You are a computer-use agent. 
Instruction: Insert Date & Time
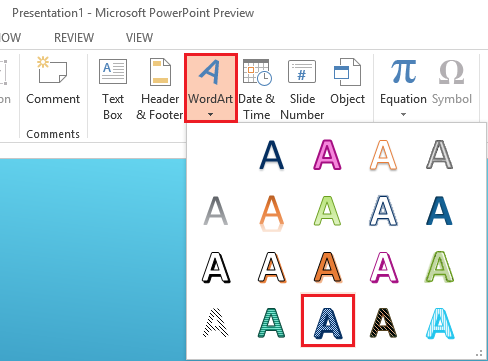coord(257,89)
